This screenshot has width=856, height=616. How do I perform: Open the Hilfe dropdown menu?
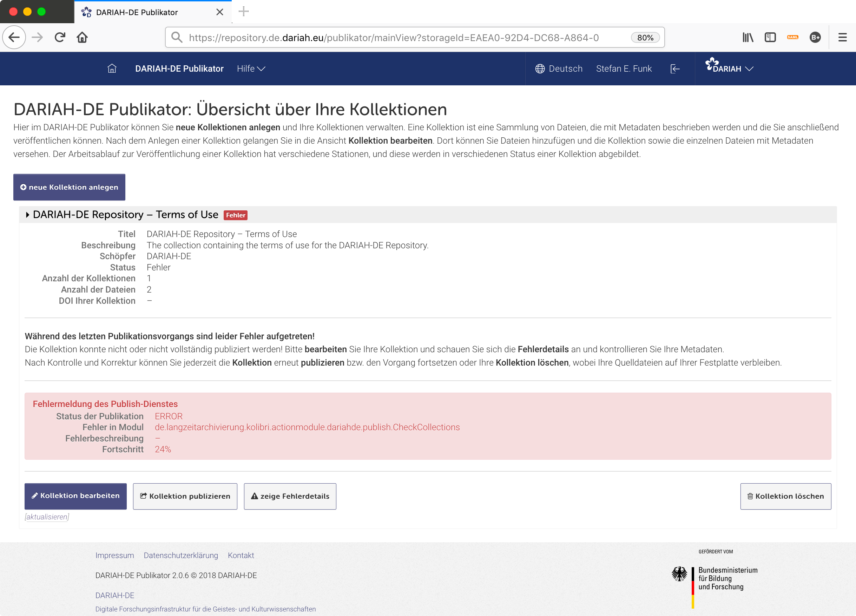click(x=250, y=68)
